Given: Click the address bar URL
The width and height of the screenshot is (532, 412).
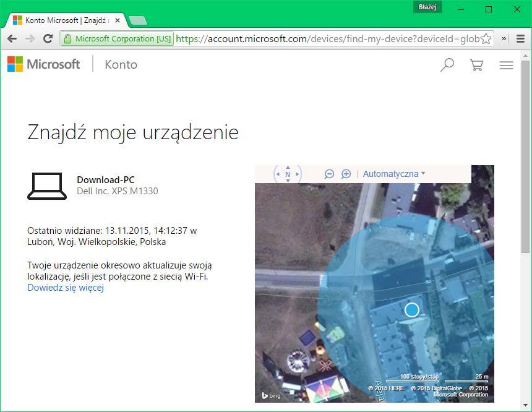Looking at the screenshot, I should point(327,39).
